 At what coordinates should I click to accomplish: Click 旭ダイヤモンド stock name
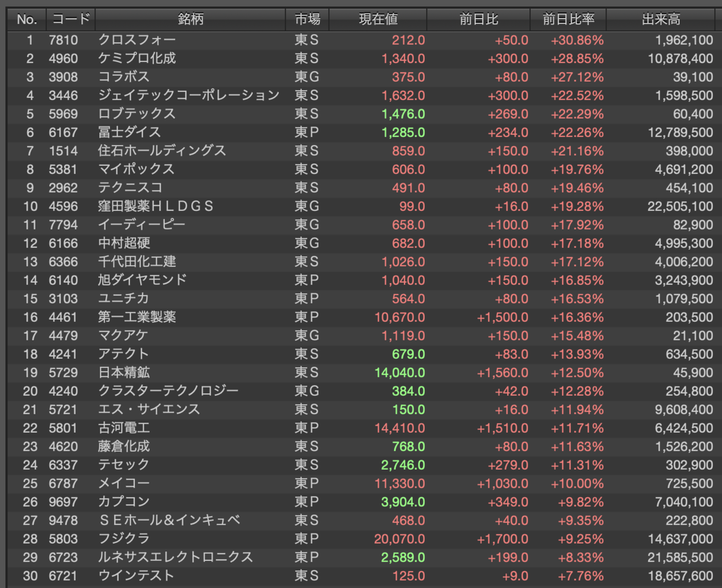click(143, 280)
